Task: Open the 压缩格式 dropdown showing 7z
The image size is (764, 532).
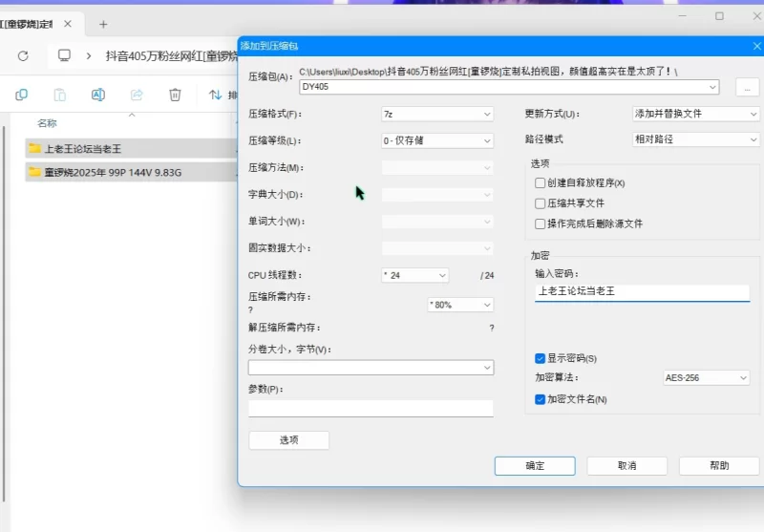Action: [437, 114]
